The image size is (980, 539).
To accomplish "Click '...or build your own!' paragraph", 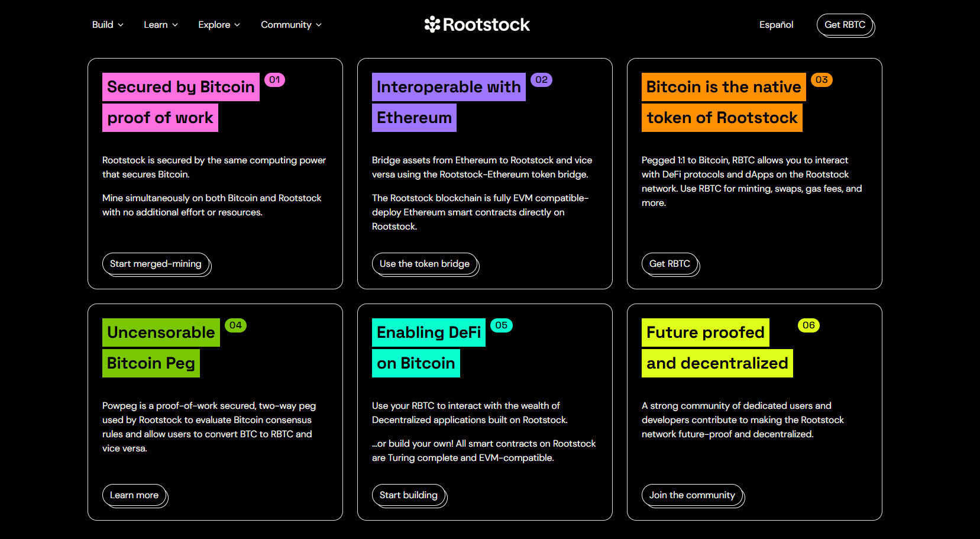I will coord(484,451).
